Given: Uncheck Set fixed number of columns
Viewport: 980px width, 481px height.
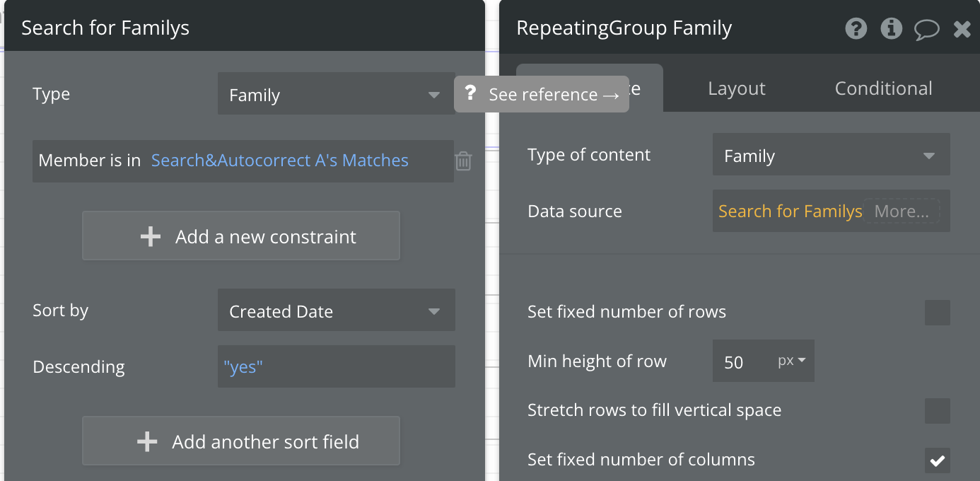Looking at the screenshot, I should (937, 460).
